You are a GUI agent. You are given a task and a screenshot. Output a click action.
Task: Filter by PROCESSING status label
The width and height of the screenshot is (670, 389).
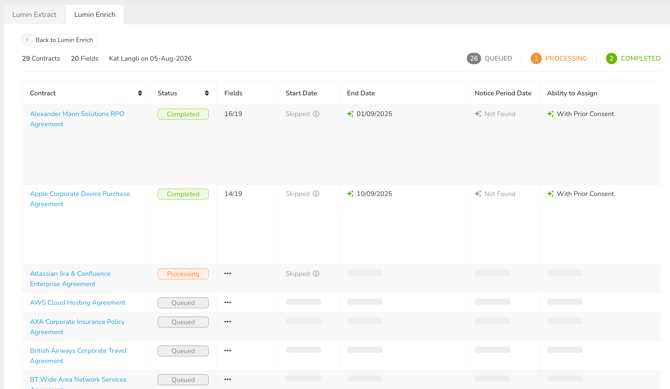(566, 59)
